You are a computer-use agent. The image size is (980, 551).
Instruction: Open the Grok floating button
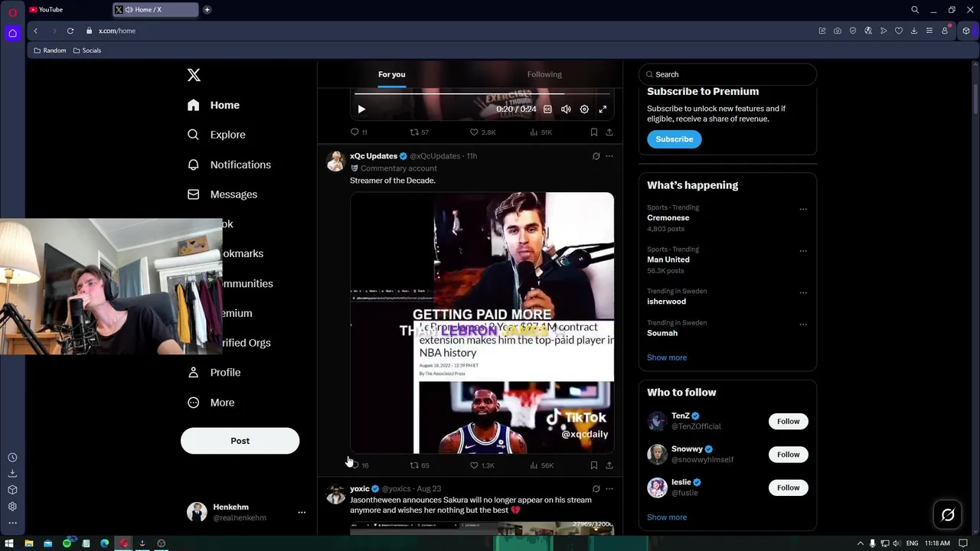coord(948,515)
